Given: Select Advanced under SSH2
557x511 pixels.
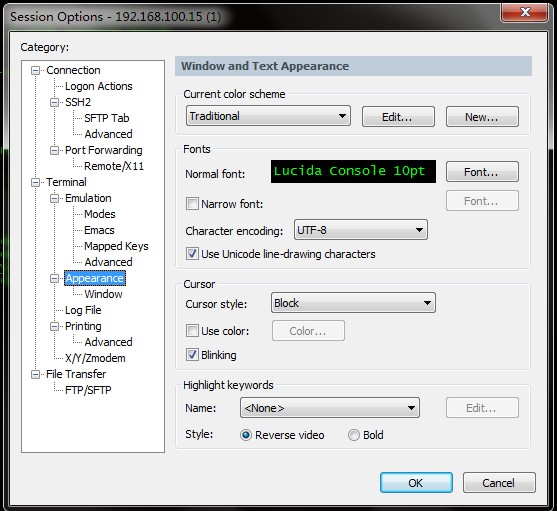Looking at the screenshot, I should click(x=108, y=134).
